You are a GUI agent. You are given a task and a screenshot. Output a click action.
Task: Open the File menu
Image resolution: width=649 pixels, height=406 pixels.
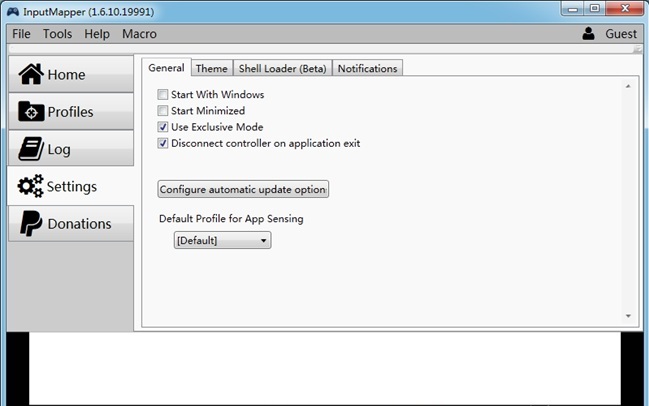pos(21,34)
